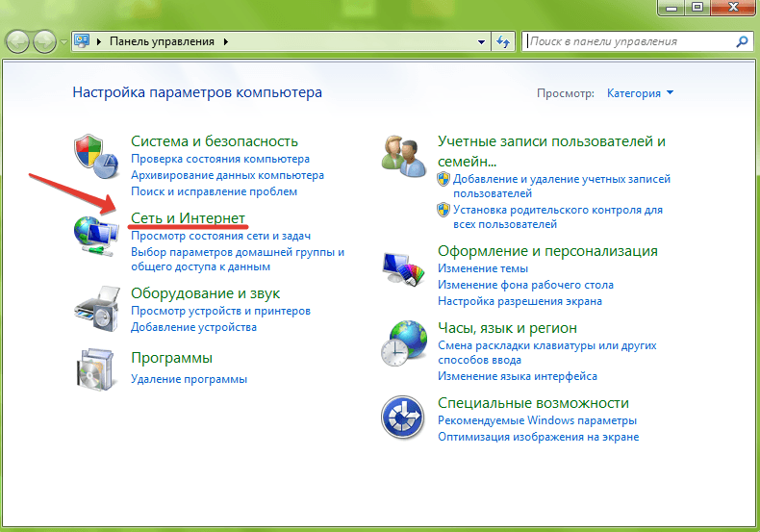Image resolution: width=760 pixels, height=532 pixels.
Task: Click Изменение фона рабочего стола link
Action: [x=525, y=285]
